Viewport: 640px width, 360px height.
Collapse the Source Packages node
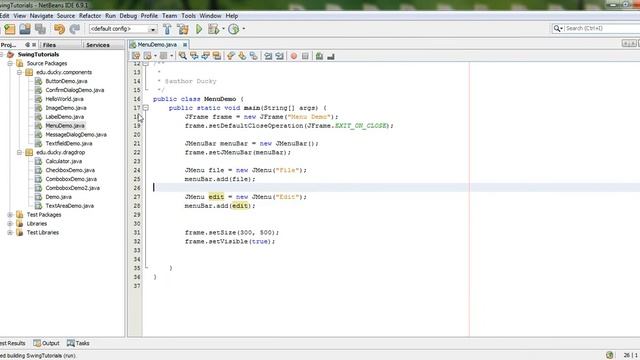10,63
